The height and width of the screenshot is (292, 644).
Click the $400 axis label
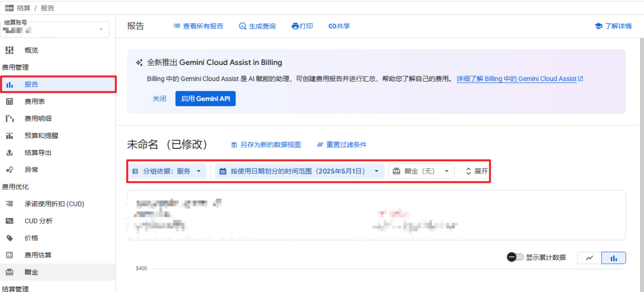141,269
